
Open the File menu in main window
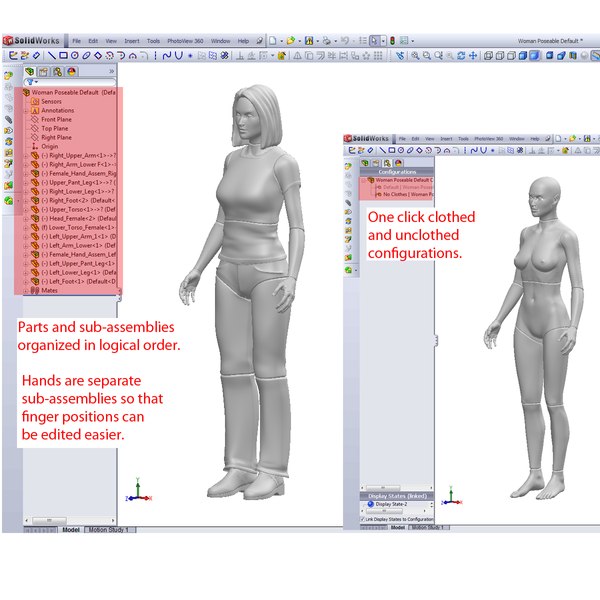coord(77,41)
